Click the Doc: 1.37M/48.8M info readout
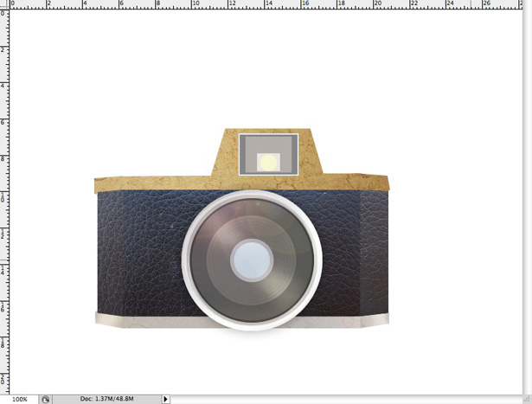Screen dimensions: 532x404 point(106,399)
